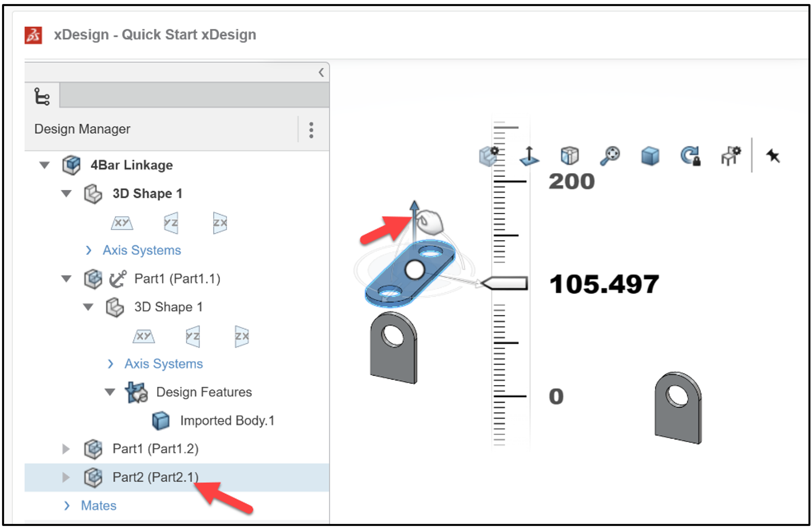Collapse the side panel using the chevron
812x528 pixels.
tap(321, 72)
